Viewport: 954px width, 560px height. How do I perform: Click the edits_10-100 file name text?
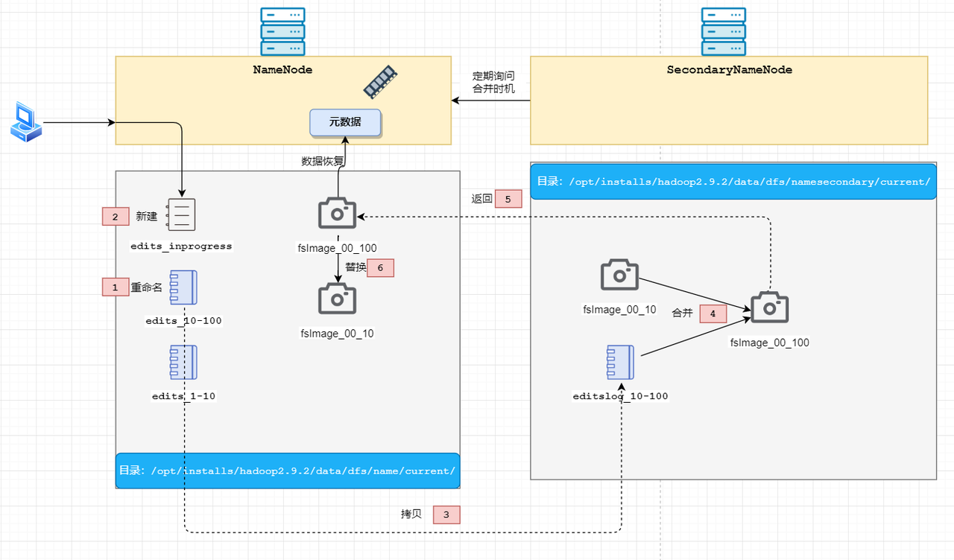pos(183,321)
